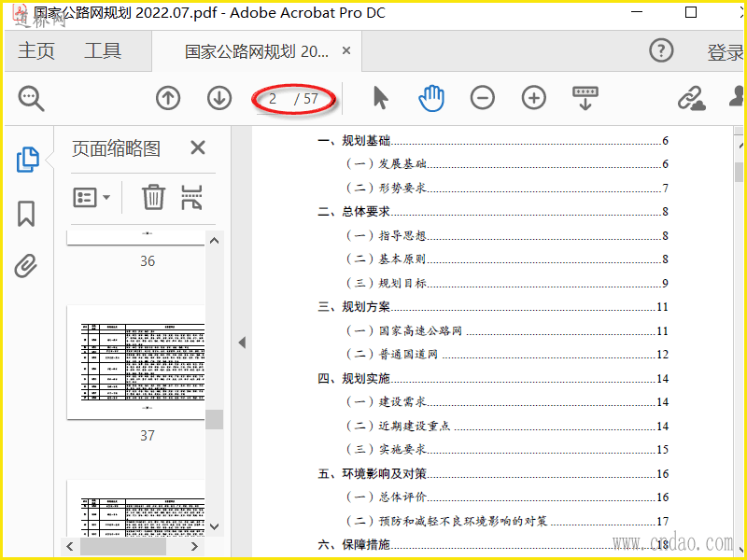The width and height of the screenshot is (747, 560).
Task: Click TOC entry （二）普通国道网
Action: click(x=507, y=355)
